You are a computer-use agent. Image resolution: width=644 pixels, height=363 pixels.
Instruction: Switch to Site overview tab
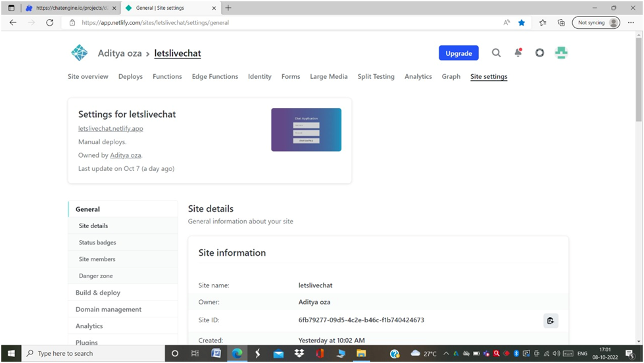88,76
